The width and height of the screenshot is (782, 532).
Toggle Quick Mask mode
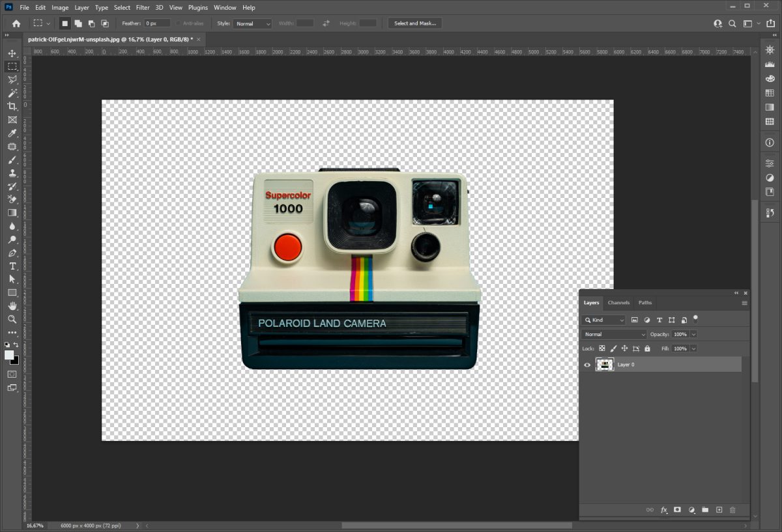pos(12,374)
